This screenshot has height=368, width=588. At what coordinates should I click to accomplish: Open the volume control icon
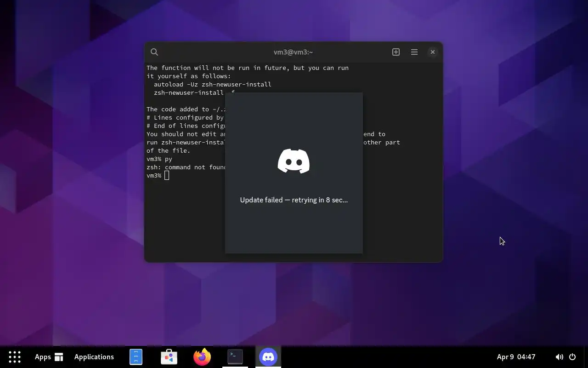(559, 357)
